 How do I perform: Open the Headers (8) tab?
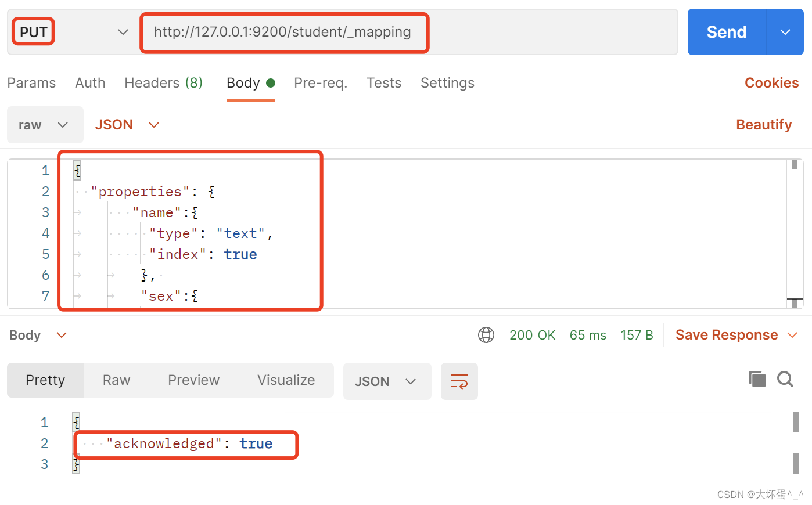163,83
